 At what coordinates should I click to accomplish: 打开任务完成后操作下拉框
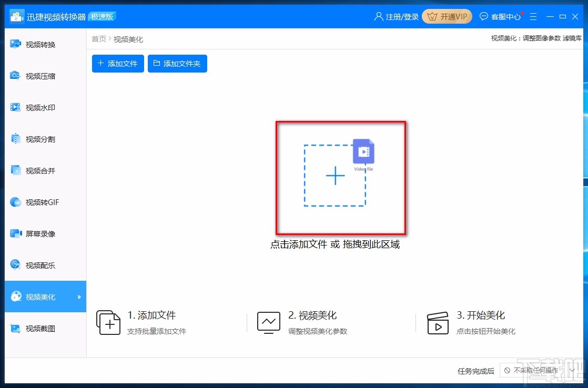[538, 371]
